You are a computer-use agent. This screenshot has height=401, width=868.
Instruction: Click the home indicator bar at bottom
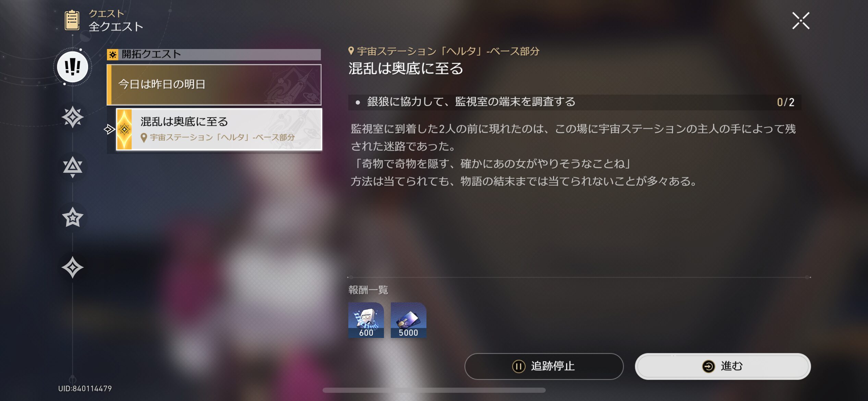click(434, 390)
